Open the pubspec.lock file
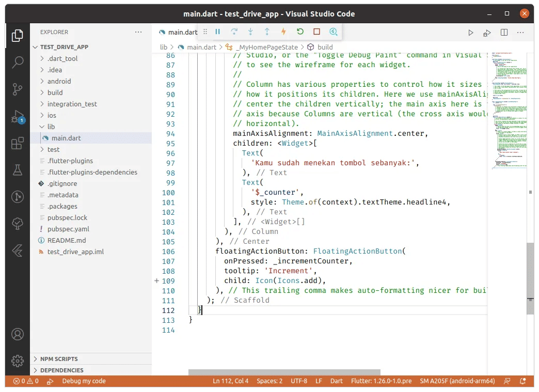The image size is (539, 392). pos(91,217)
